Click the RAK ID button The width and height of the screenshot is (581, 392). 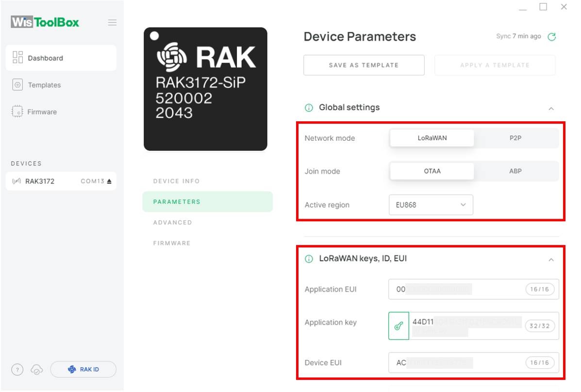83,369
